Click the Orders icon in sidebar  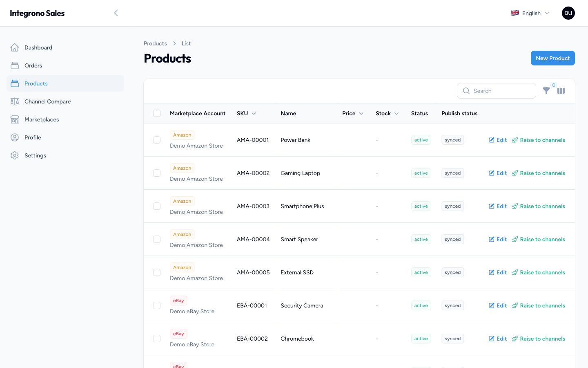[15, 65]
